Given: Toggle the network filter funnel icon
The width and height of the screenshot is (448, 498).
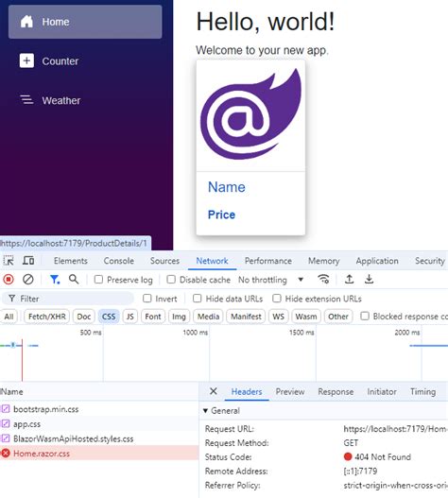Looking at the screenshot, I should click(55, 280).
